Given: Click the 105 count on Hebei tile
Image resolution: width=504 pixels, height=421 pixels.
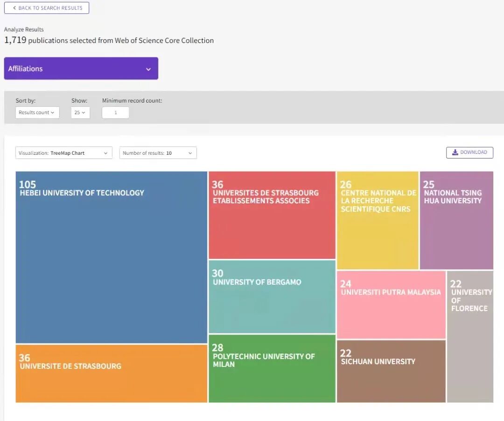Looking at the screenshot, I should (28, 184).
